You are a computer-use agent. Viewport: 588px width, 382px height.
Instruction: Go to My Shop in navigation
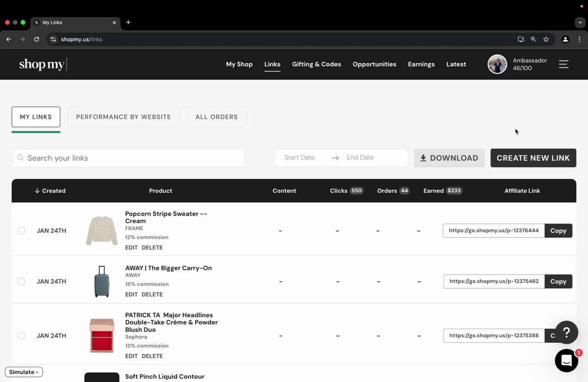coord(239,64)
